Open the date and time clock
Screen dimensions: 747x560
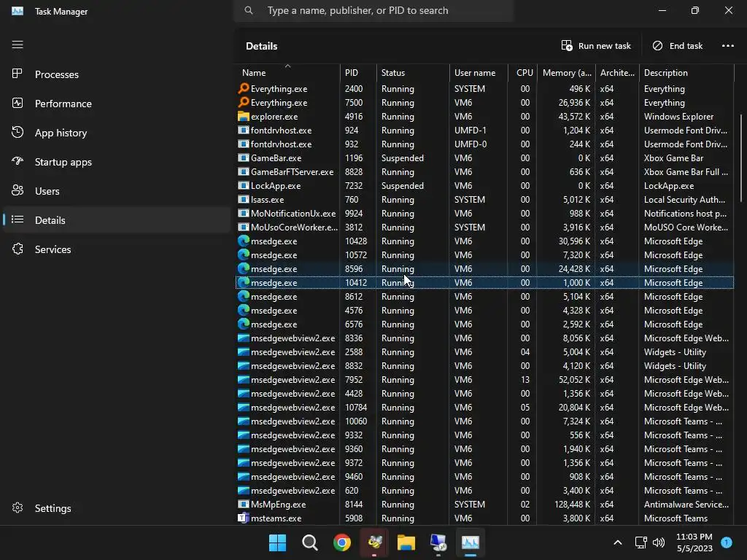[x=694, y=542]
